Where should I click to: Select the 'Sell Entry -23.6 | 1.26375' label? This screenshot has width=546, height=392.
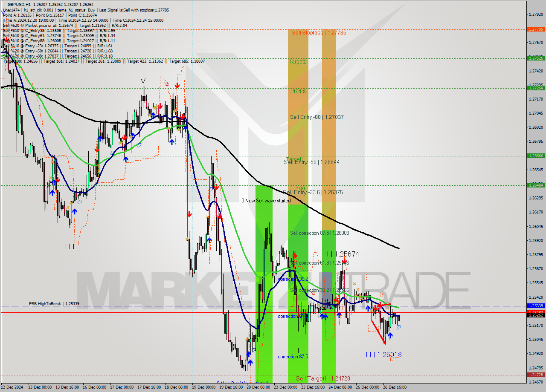tap(313, 192)
